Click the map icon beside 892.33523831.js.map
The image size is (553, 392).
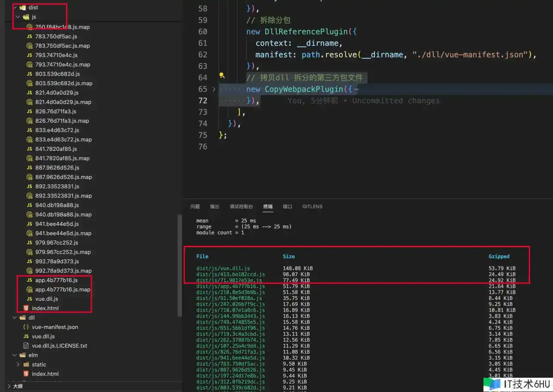point(29,196)
